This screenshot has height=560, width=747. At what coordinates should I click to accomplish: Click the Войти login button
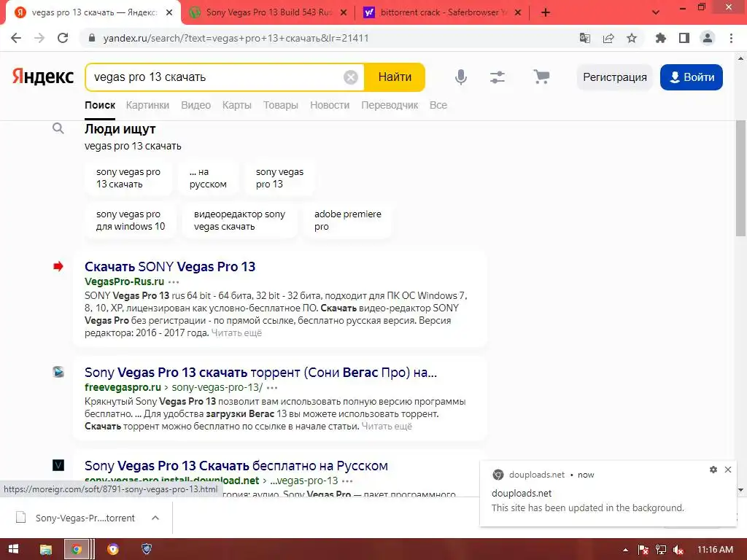(x=692, y=77)
